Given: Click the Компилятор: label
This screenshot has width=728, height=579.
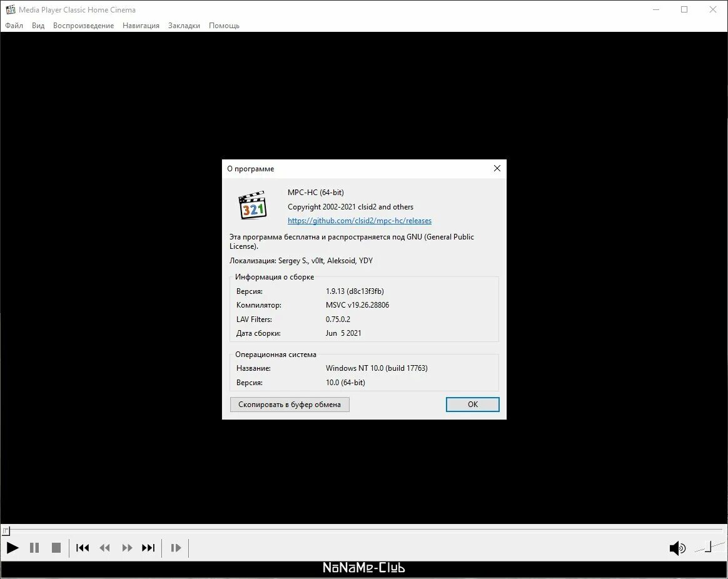Looking at the screenshot, I should click(x=258, y=306).
